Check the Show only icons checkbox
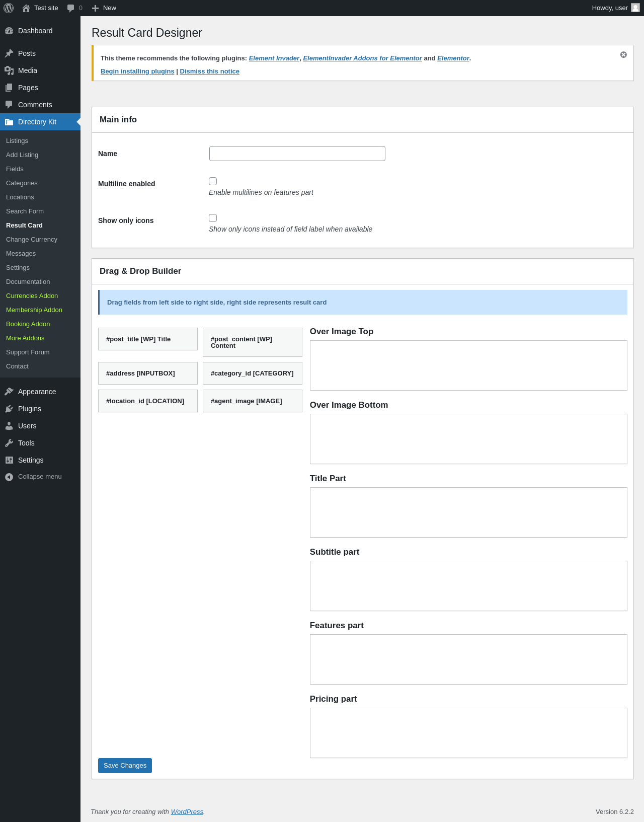Image resolution: width=644 pixels, height=822 pixels. 213,218
